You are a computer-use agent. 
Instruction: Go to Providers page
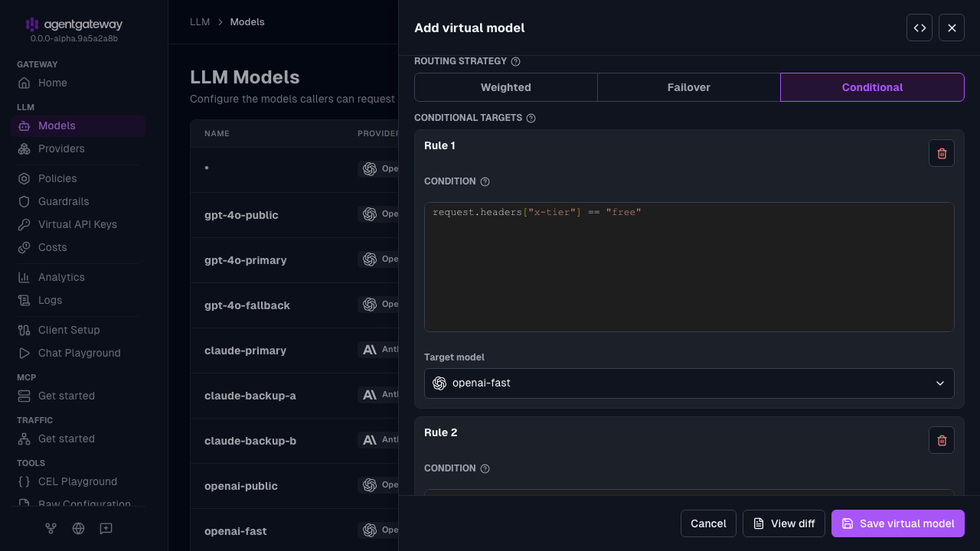78,148
